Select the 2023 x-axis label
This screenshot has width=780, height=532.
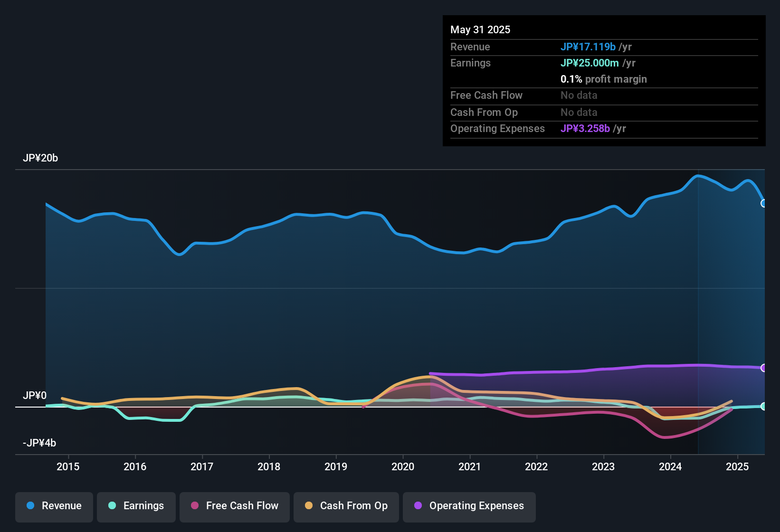point(603,466)
